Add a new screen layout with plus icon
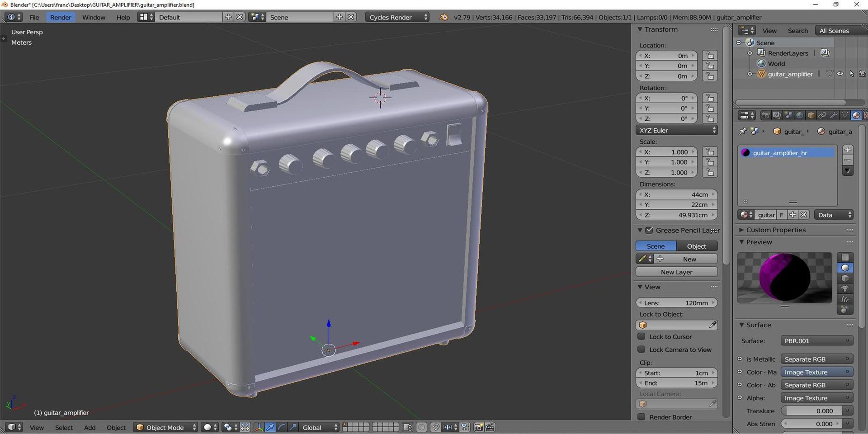This screenshot has height=434, width=868. coord(228,17)
